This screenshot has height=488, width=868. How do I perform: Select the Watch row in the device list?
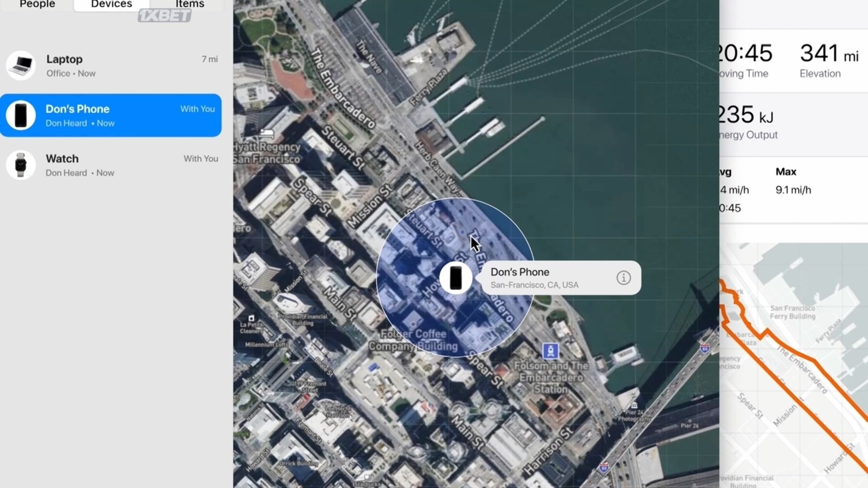point(111,165)
